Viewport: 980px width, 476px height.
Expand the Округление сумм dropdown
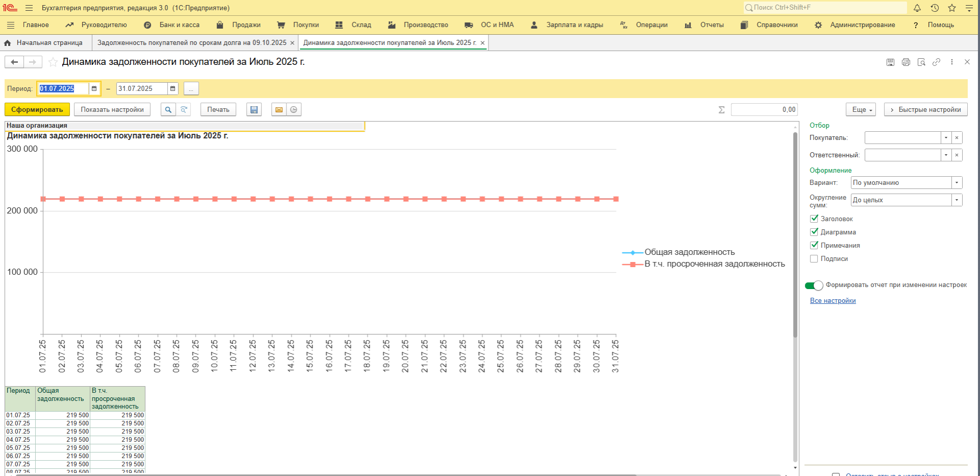(x=957, y=200)
